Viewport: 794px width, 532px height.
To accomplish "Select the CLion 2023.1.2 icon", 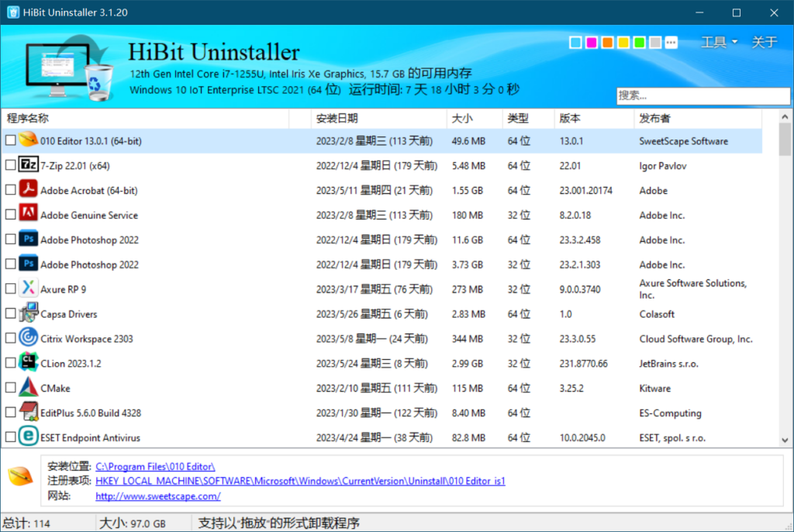I will pos(29,363).
